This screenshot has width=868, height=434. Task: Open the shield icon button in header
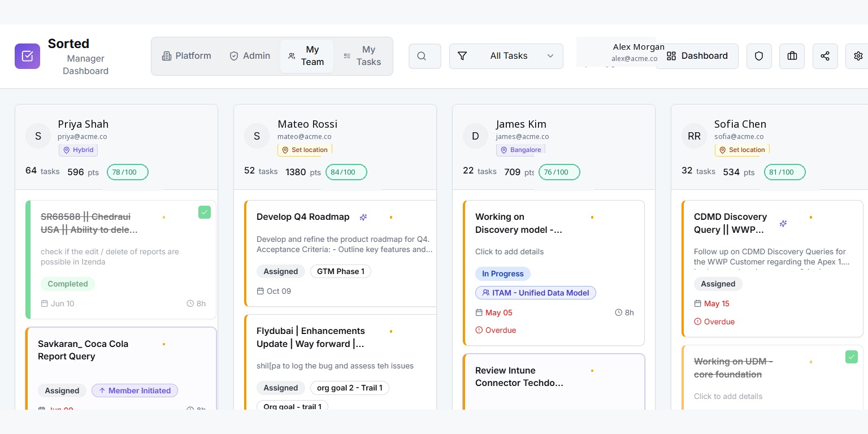(x=759, y=56)
